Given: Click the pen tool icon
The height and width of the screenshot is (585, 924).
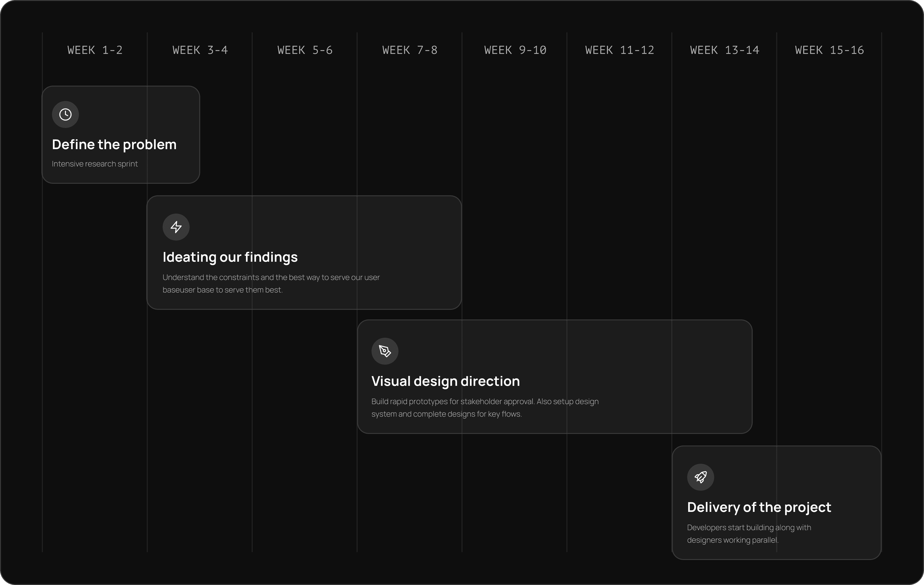Looking at the screenshot, I should [x=385, y=351].
